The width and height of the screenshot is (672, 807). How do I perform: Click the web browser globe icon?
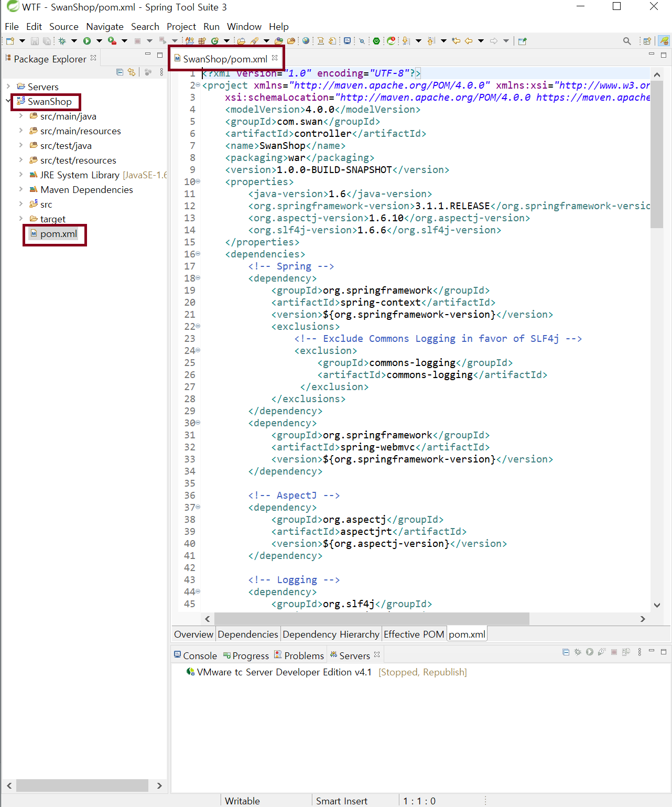point(306,41)
